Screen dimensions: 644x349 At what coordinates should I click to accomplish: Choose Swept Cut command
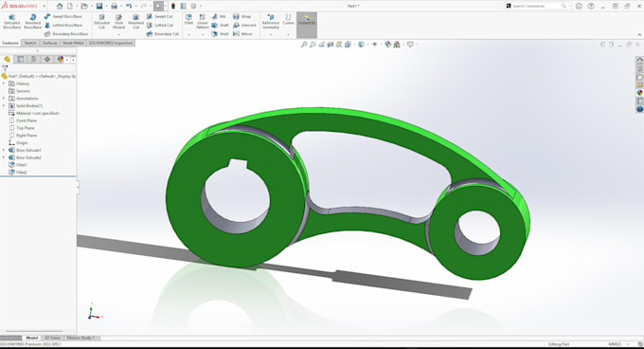click(x=160, y=16)
